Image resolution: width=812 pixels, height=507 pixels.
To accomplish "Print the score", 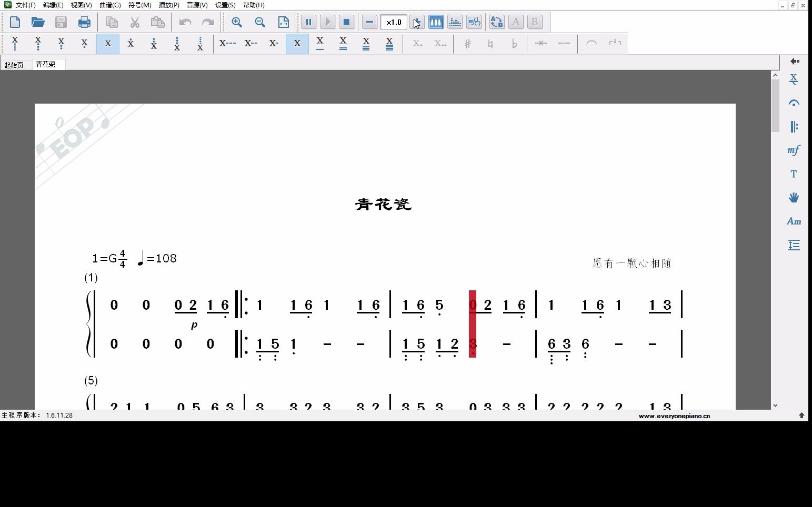I will [84, 22].
